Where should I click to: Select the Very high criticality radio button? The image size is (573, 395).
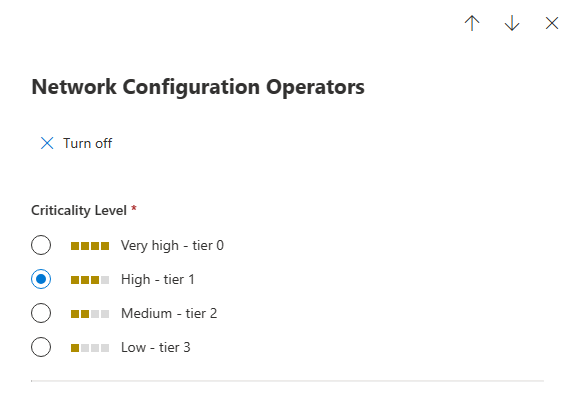click(41, 245)
